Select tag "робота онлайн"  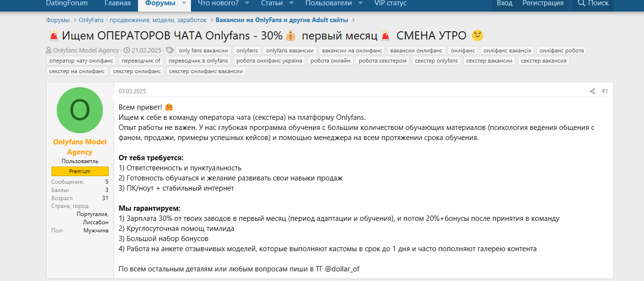(x=330, y=61)
